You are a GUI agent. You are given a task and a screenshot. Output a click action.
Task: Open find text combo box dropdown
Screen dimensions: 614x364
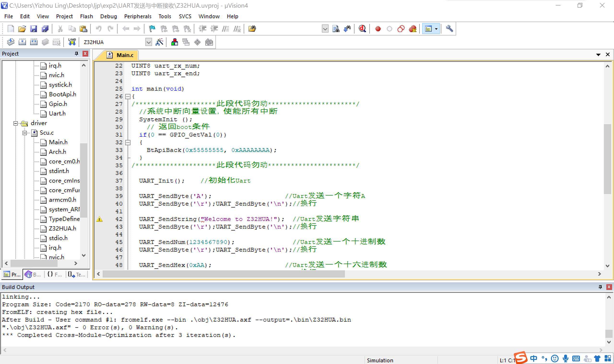coord(325,29)
